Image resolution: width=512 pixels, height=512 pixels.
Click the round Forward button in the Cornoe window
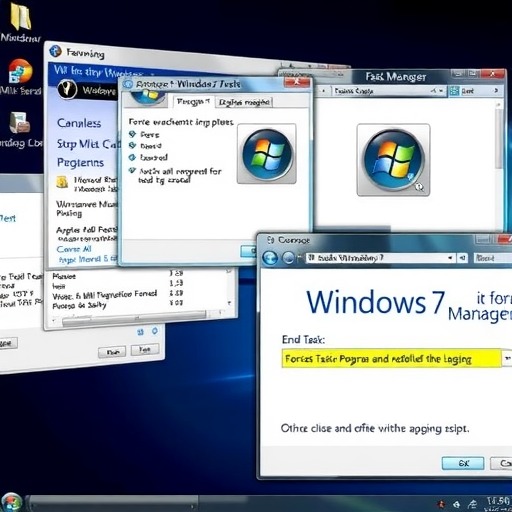pyautogui.click(x=289, y=258)
